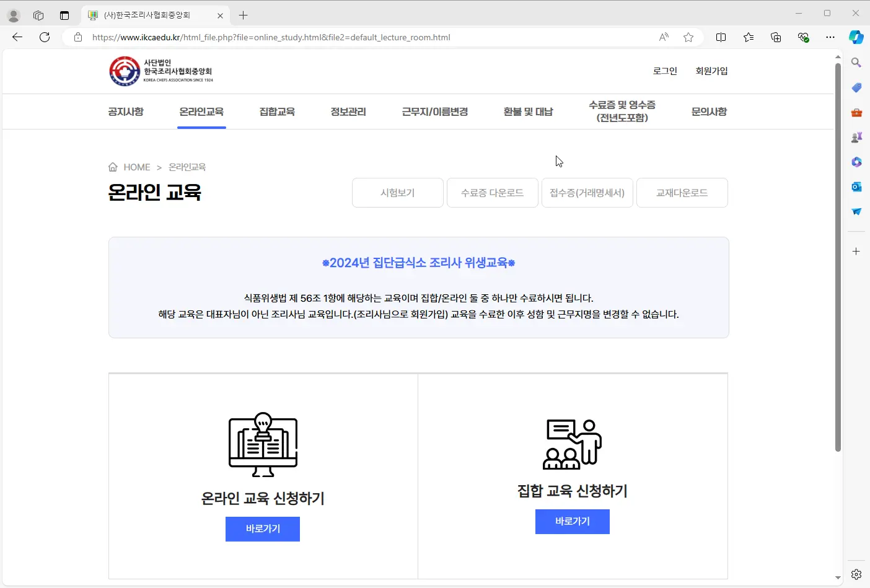Refresh the current page
Screen dimensions: 870x588
click(45, 37)
